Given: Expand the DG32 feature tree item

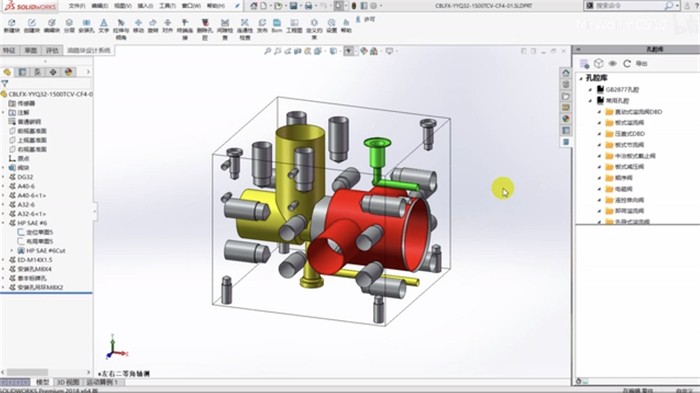Looking at the screenshot, I should coord(4,177).
